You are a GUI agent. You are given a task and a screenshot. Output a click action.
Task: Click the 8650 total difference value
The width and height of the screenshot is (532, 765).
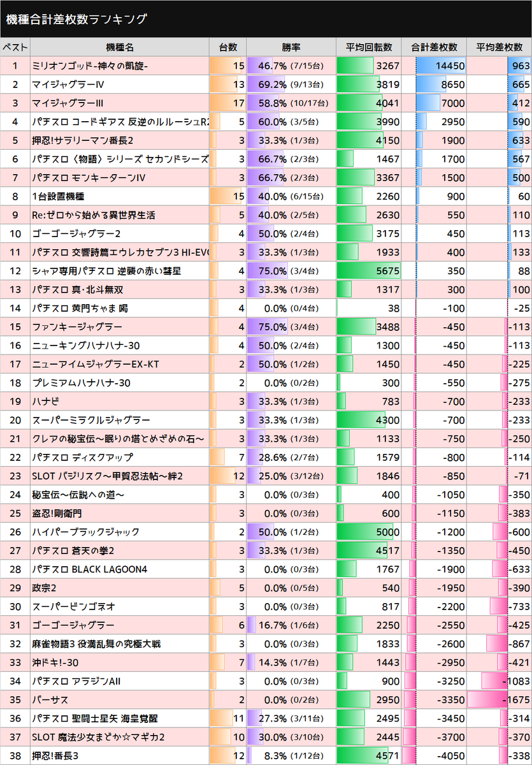(453, 84)
